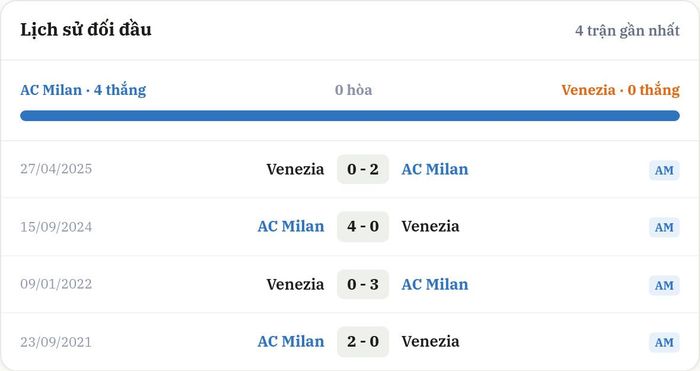The height and width of the screenshot is (371, 700).
Task: Open the 4 - 0 score box
Action: click(363, 226)
